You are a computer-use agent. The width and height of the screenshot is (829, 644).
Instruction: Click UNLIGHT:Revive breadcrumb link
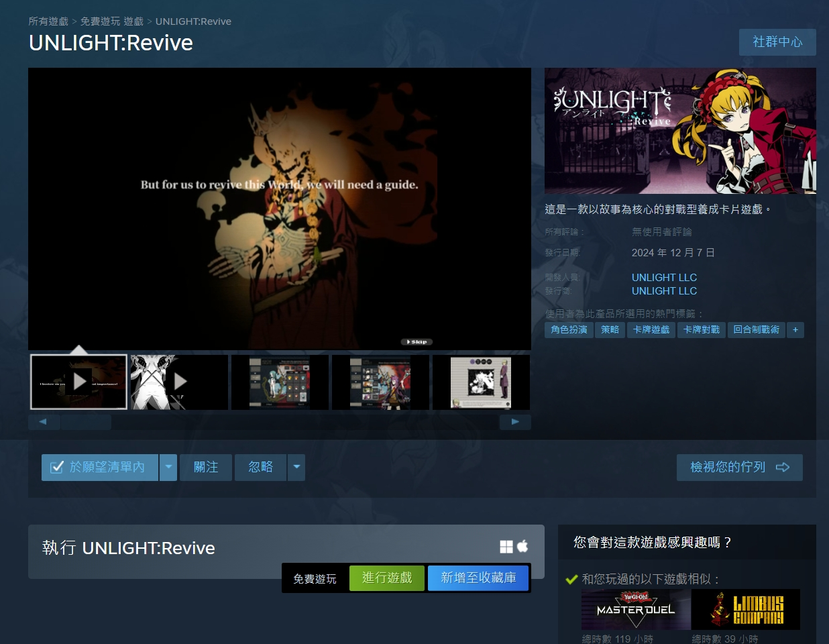click(x=193, y=21)
